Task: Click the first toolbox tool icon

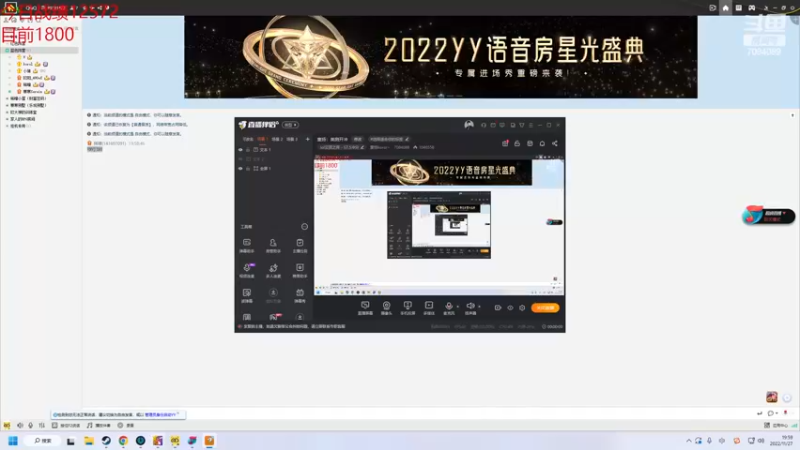Action: click(247, 245)
